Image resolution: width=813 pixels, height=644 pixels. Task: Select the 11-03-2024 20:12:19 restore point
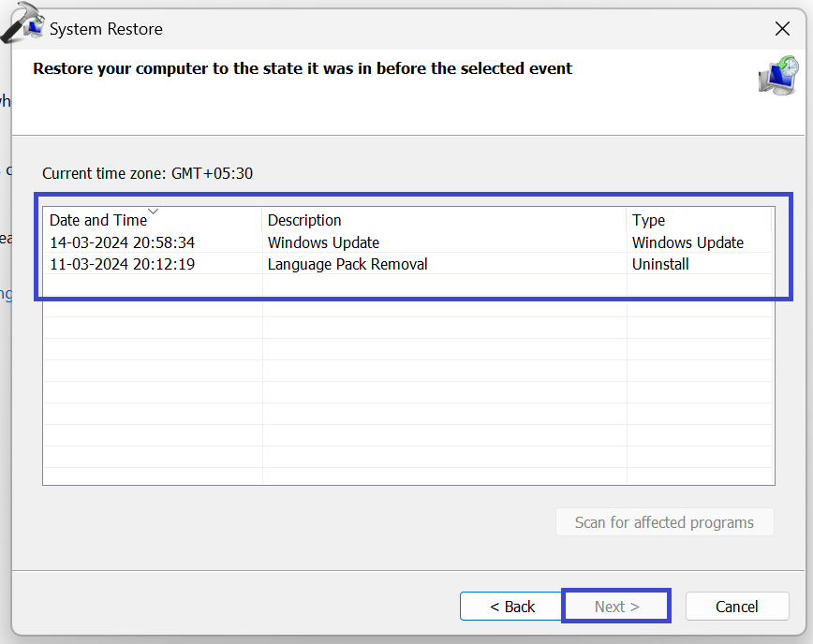(122, 264)
